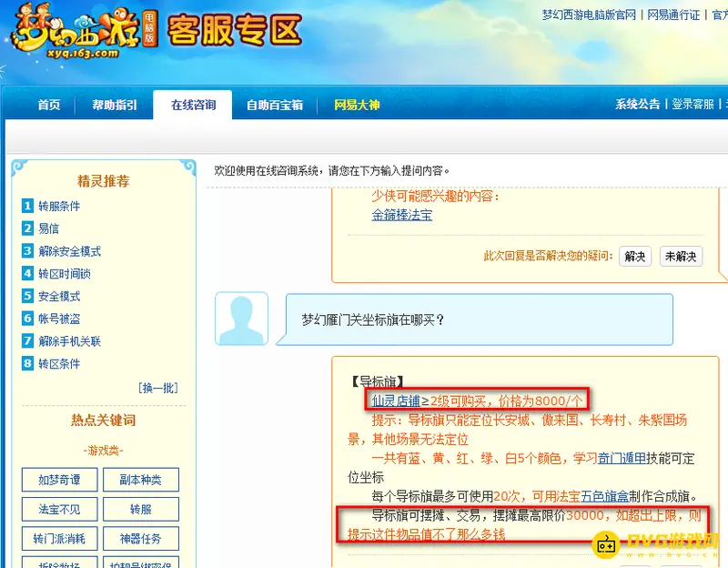This screenshot has height=568, width=728.
Task: Click the -游戏类- category label
Action: coord(103,451)
